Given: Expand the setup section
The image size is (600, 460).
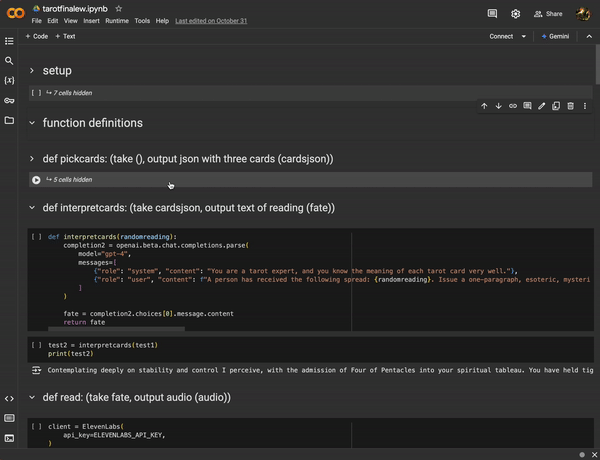Looking at the screenshot, I should [x=32, y=71].
